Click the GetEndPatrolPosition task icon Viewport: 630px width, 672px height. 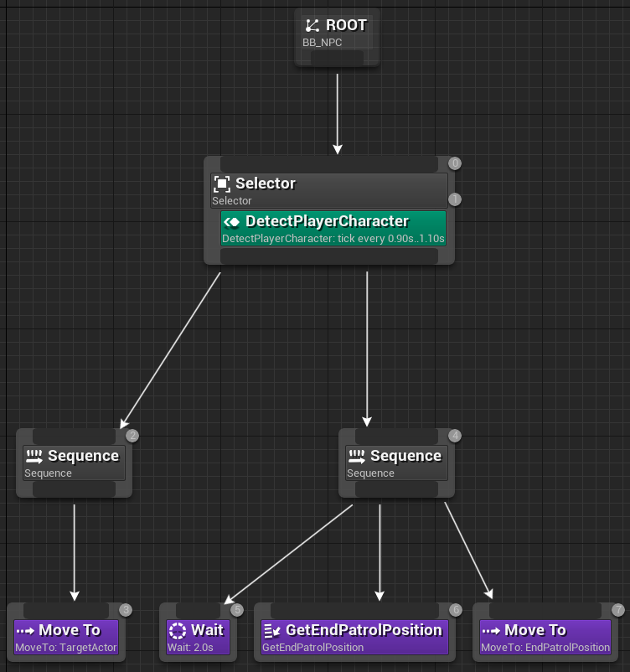271,631
